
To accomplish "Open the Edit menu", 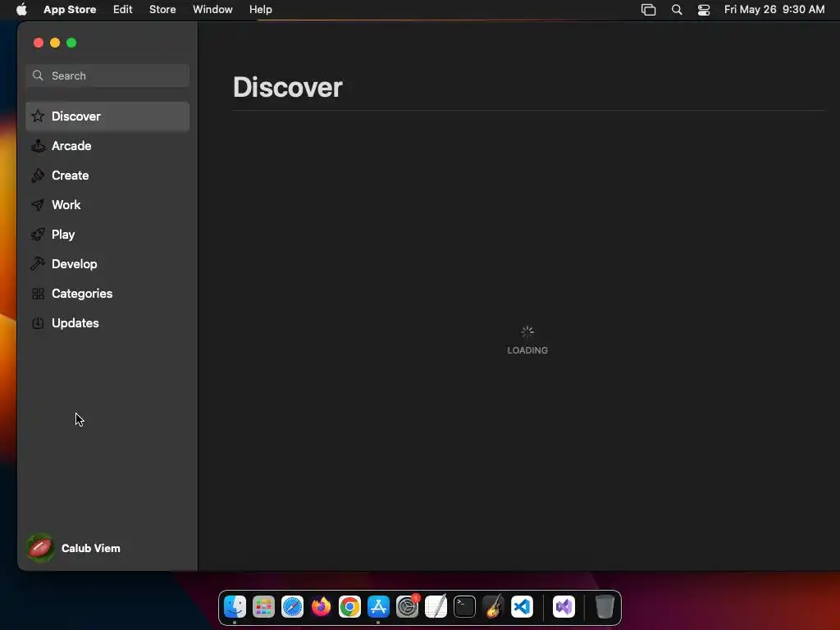I will tap(123, 9).
